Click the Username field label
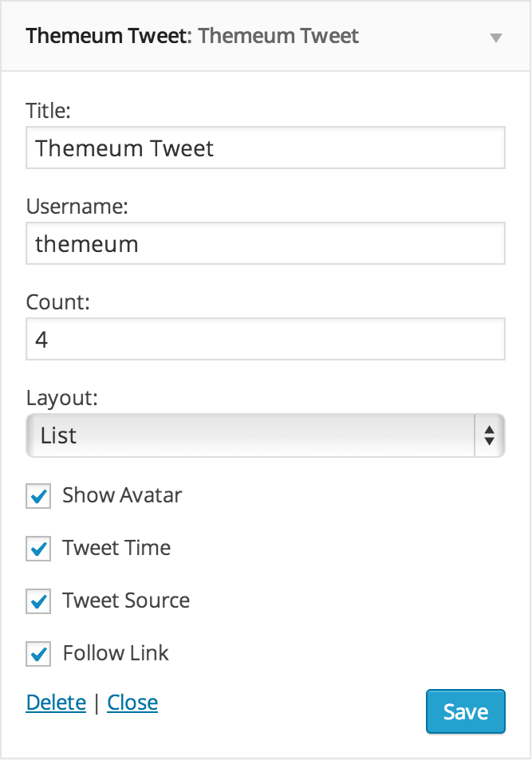Viewport: 532px width, 760px height. tap(77, 207)
